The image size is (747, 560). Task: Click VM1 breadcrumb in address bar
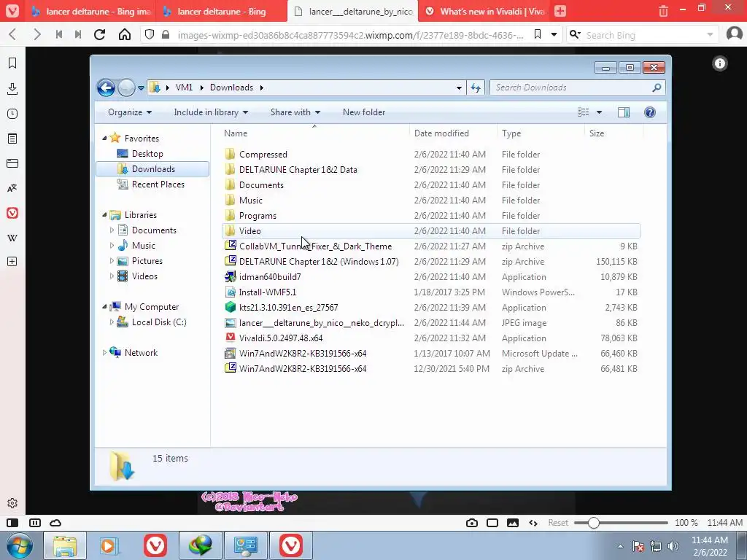pyautogui.click(x=184, y=87)
